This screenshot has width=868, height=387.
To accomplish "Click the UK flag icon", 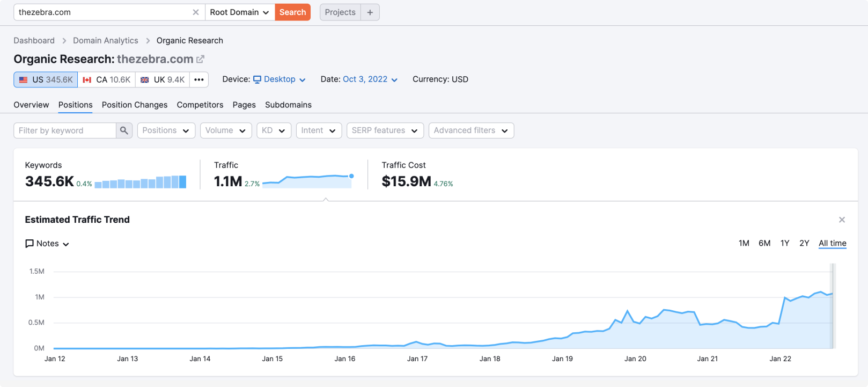I will (x=144, y=80).
